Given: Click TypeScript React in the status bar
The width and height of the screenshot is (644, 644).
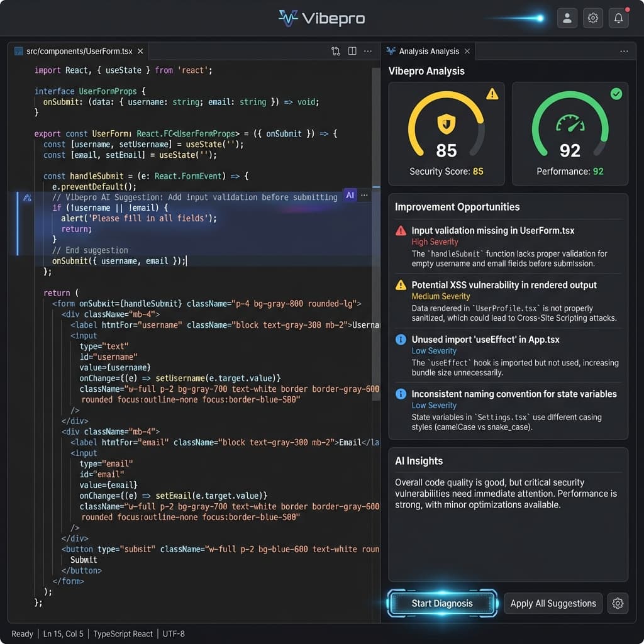Looking at the screenshot, I should tap(123, 633).
